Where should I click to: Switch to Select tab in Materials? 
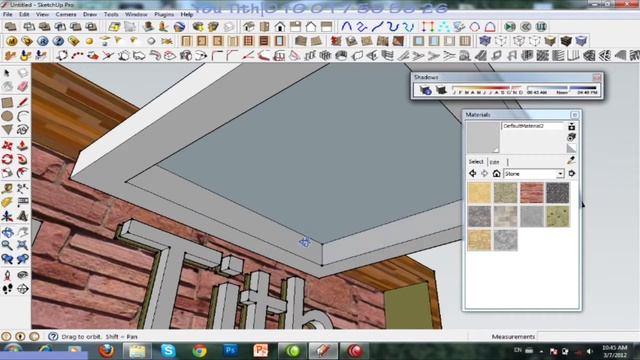476,162
